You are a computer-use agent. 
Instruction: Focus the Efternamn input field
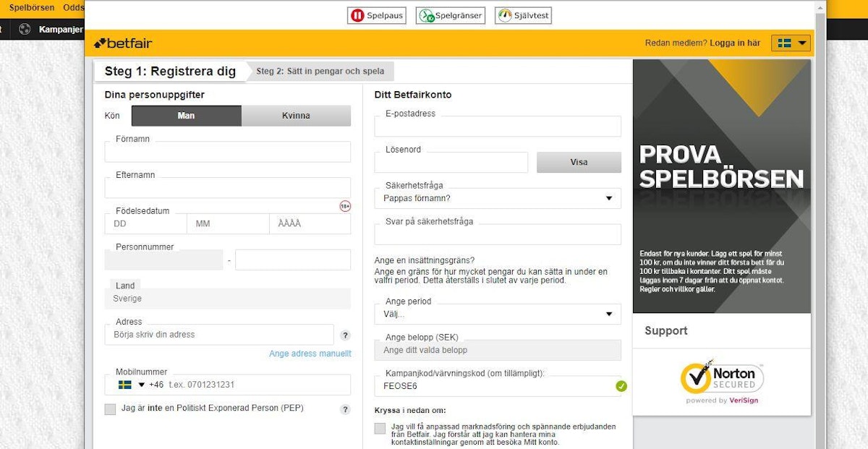pos(228,188)
